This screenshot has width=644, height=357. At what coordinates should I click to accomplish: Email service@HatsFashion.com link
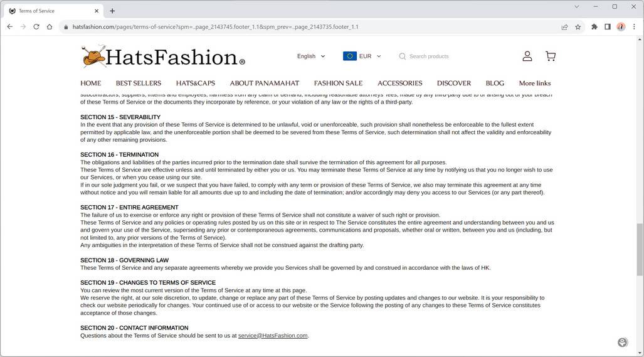[273, 336]
